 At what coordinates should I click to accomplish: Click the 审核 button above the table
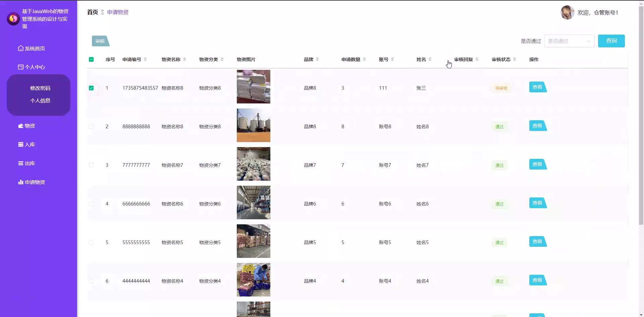(x=100, y=41)
